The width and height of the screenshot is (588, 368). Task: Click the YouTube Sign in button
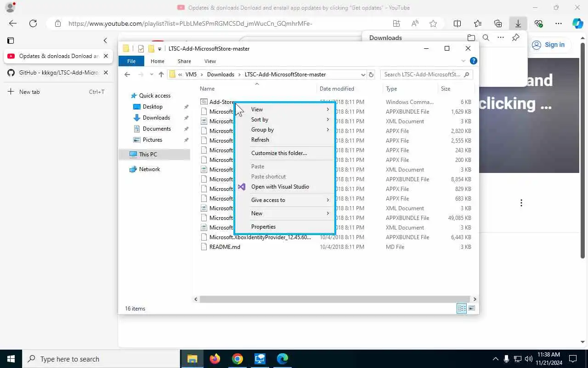[548, 45]
